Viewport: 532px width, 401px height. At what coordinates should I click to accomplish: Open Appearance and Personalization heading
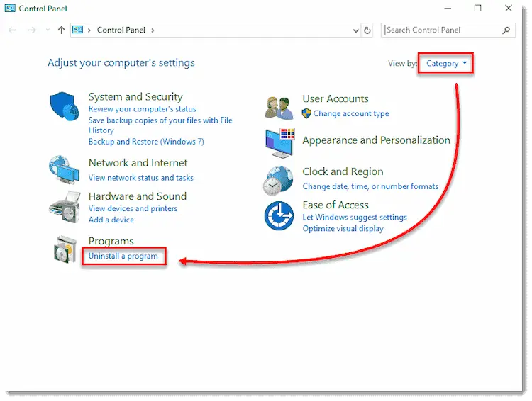(x=376, y=140)
